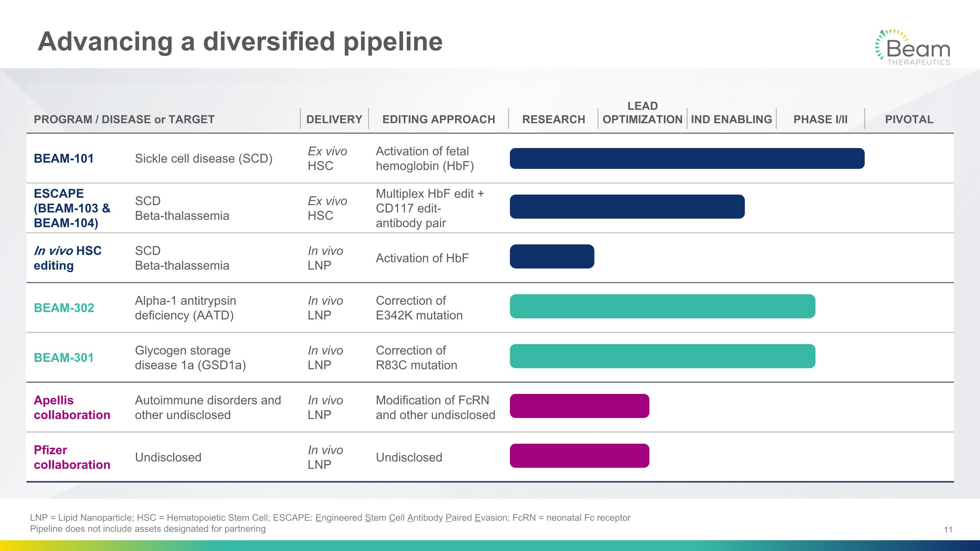
Task: Click the Apellis collaboration label
Action: pos(72,407)
